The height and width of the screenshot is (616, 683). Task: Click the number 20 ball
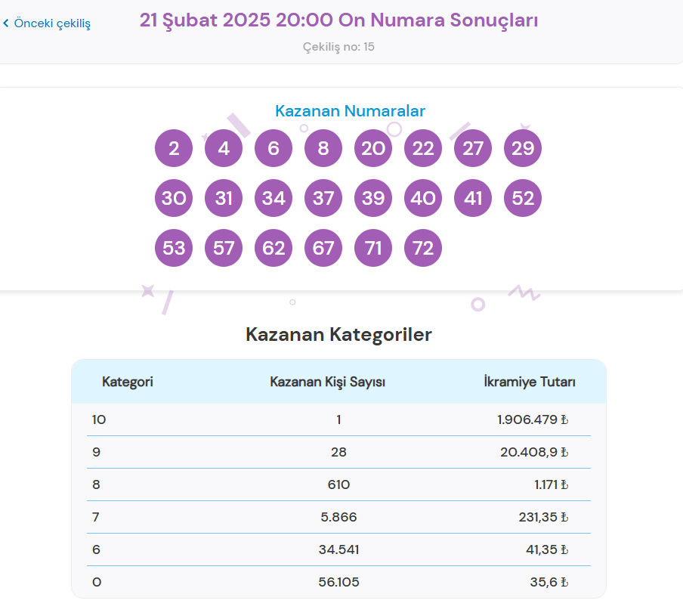pyautogui.click(x=372, y=148)
